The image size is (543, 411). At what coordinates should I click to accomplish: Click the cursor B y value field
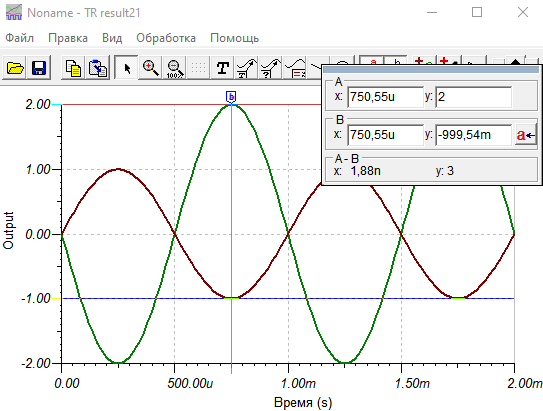[473, 135]
